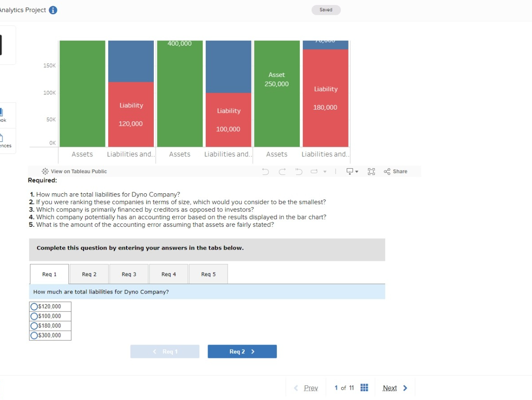The image size is (532, 400).
Task: Select the $180,000 answer option
Action: (34, 326)
